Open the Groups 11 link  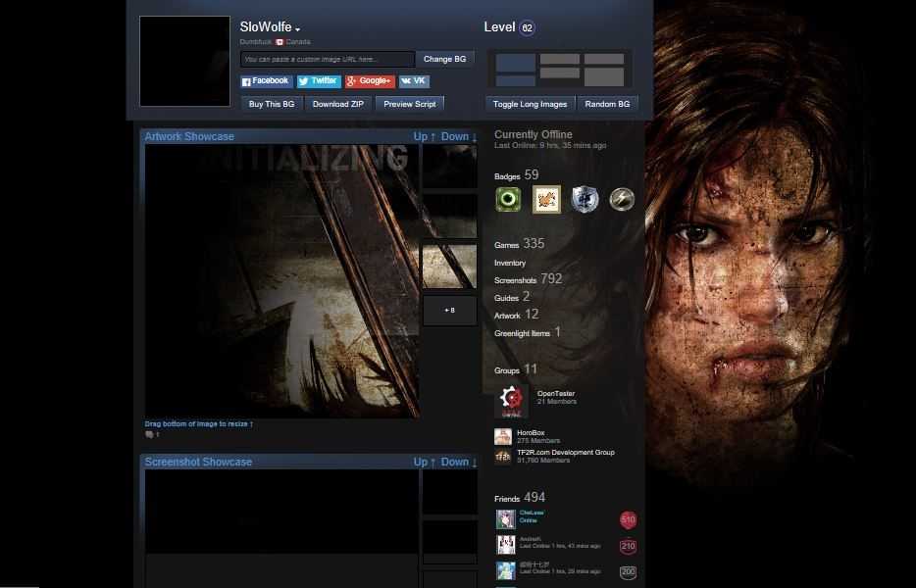(x=515, y=369)
